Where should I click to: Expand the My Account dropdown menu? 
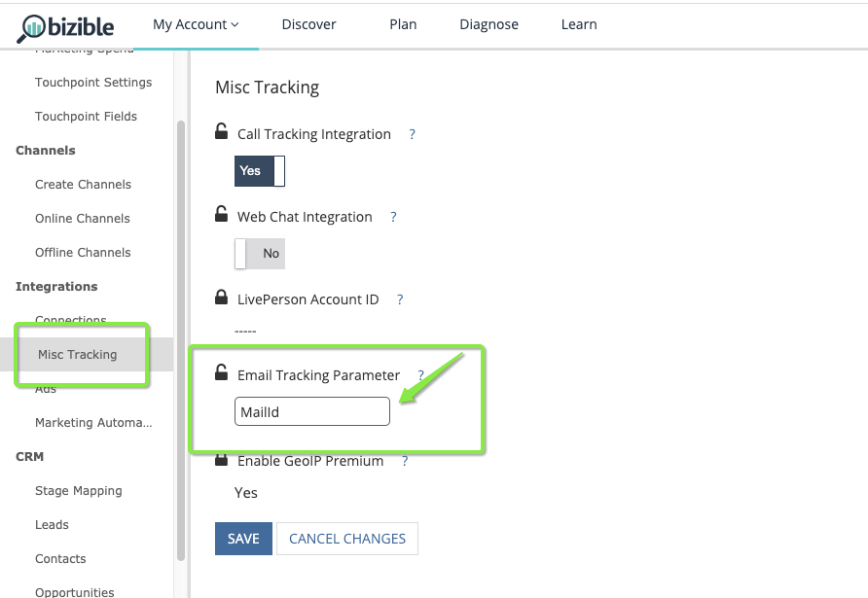point(196,24)
